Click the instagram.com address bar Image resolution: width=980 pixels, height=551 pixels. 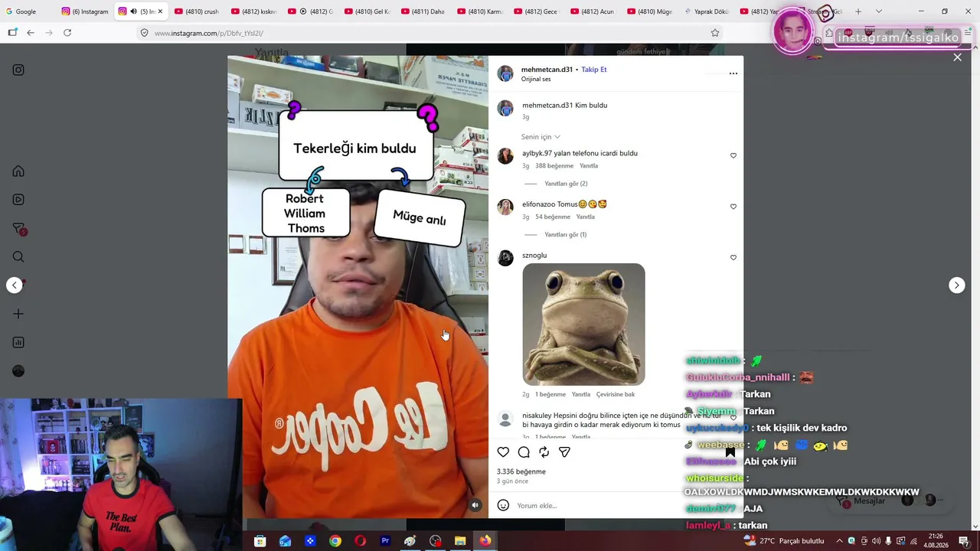[x=429, y=33]
